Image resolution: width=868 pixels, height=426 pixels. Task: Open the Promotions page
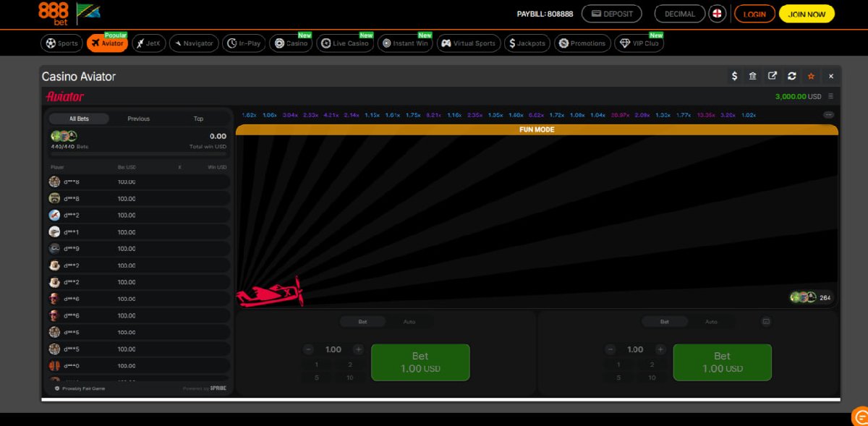(582, 43)
